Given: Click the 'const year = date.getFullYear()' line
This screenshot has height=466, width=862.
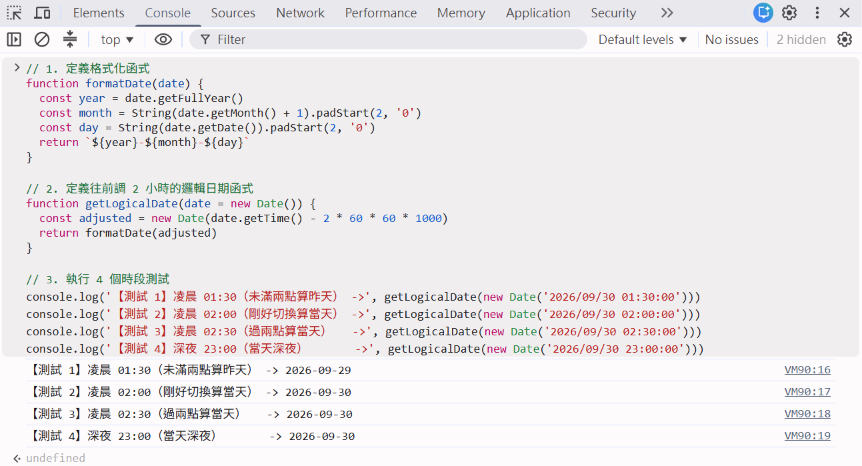Looking at the screenshot, I should [x=141, y=98].
